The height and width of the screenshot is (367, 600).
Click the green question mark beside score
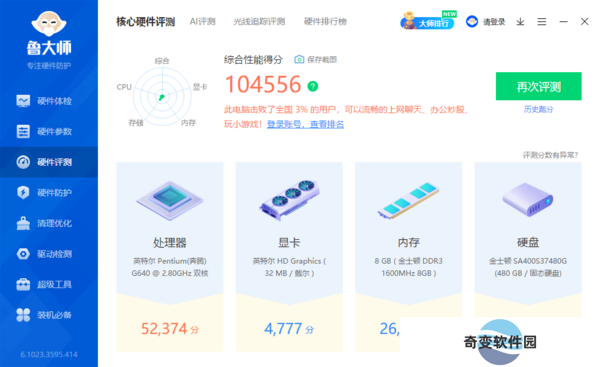(313, 86)
